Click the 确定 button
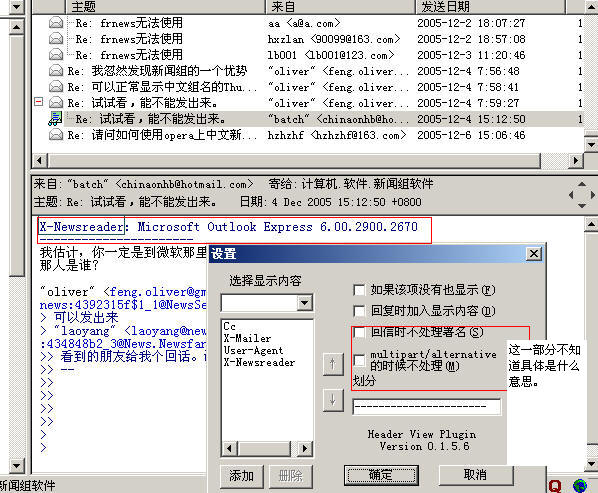The width and height of the screenshot is (598, 493). (381, 475)
